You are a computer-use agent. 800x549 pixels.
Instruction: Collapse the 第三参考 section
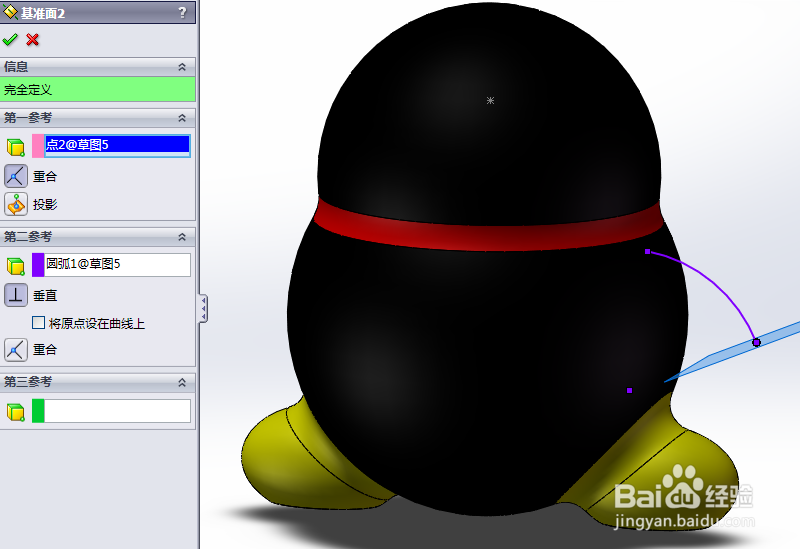[x=182, y=382]
